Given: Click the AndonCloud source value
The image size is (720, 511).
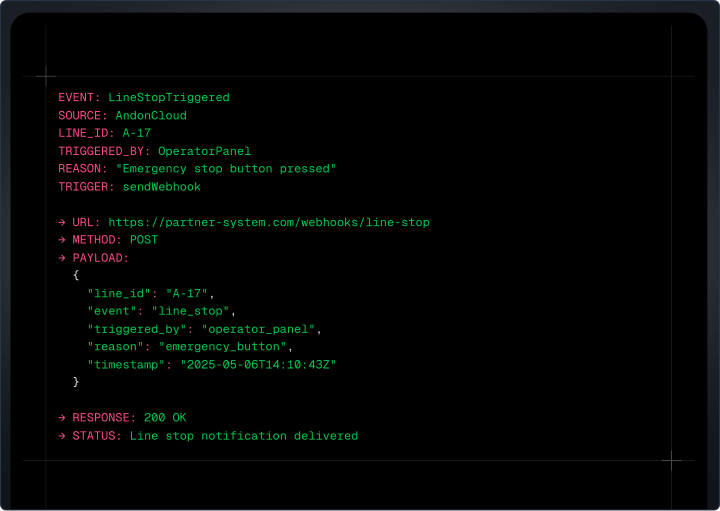Looking at the screenshot, I should click(151, 116).
